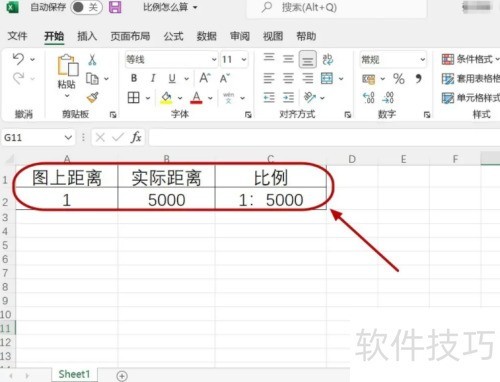Switch to the 插入 ribbon tab
Viewport: 500px width, 382px height.
click(87, 36)
